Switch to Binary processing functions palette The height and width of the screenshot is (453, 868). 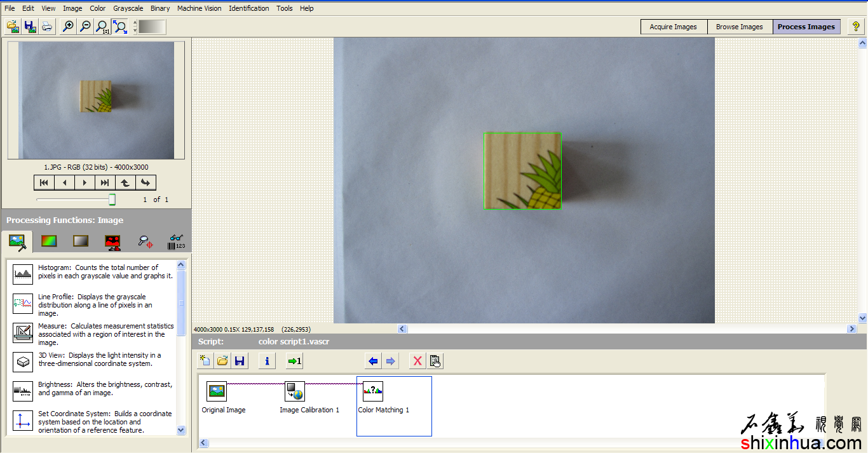click(x=112, y=241)
